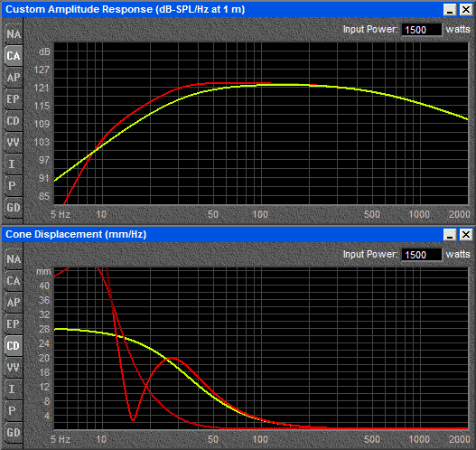The width and height of the screenshot is (476, 450).
Task: Minimize the Cone Displacement window
Action: (x=450, y=235)
